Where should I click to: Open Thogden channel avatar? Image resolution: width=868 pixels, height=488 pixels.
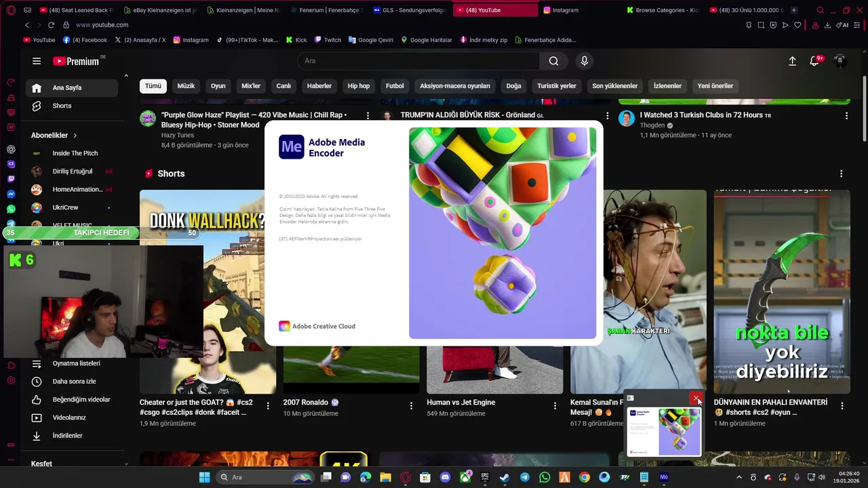626,119
